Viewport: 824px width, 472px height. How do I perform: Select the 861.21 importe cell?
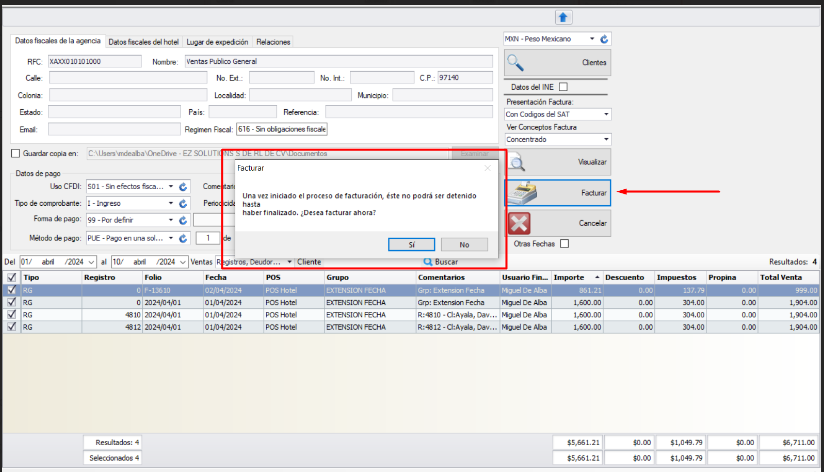pyautogui.click(x=577, y=290)
